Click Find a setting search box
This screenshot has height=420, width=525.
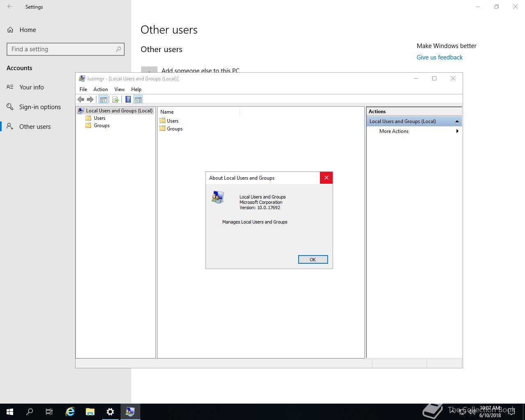pyautogui.click(x=66, y=49)
